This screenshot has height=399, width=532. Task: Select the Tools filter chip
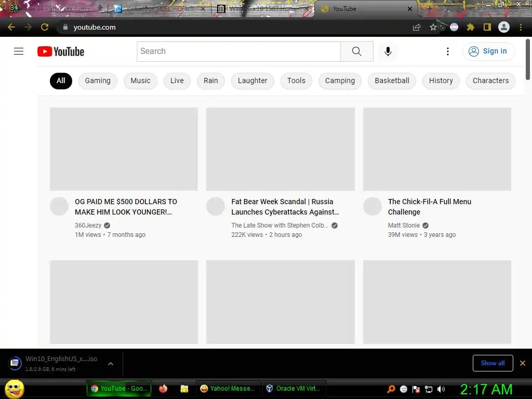pos(296,81)
